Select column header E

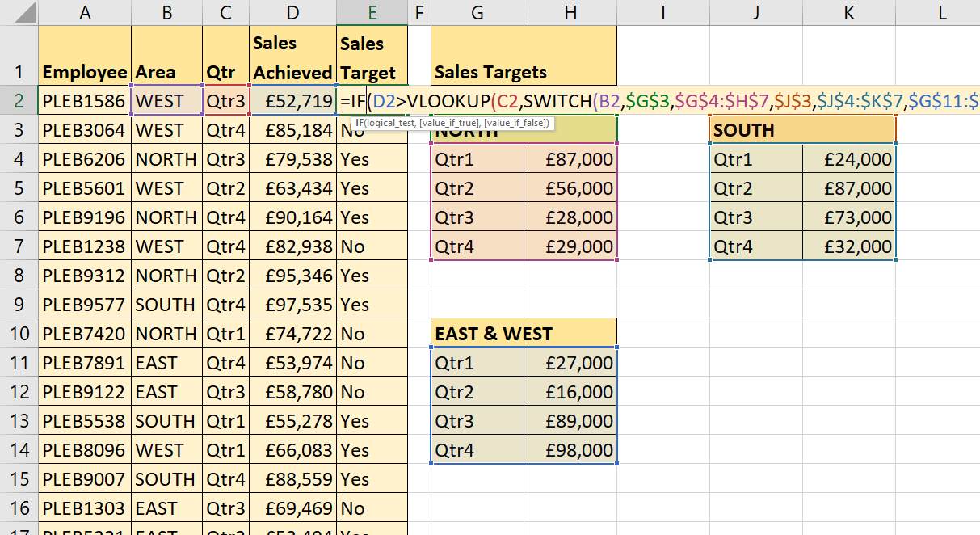click(x=372, y=13)
